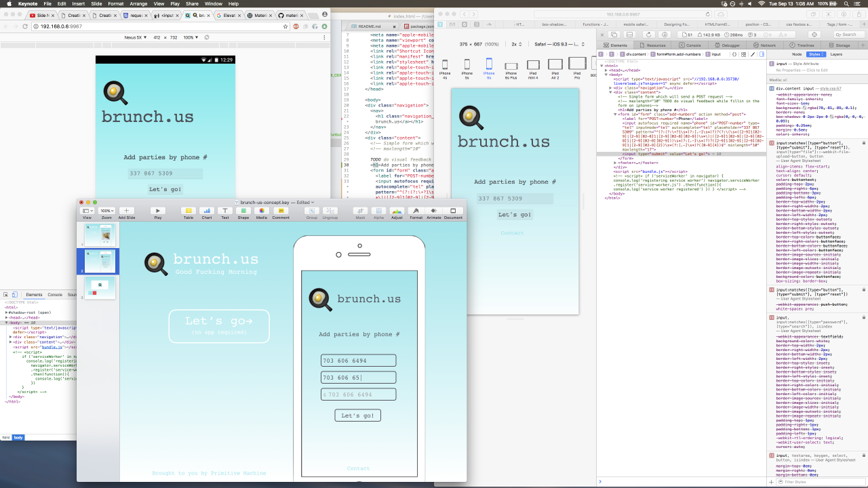This screenshot has width=868, height=488.
Task: Open the 100% zoom dropdown in Keynote
Action: [x=106, y=210]
